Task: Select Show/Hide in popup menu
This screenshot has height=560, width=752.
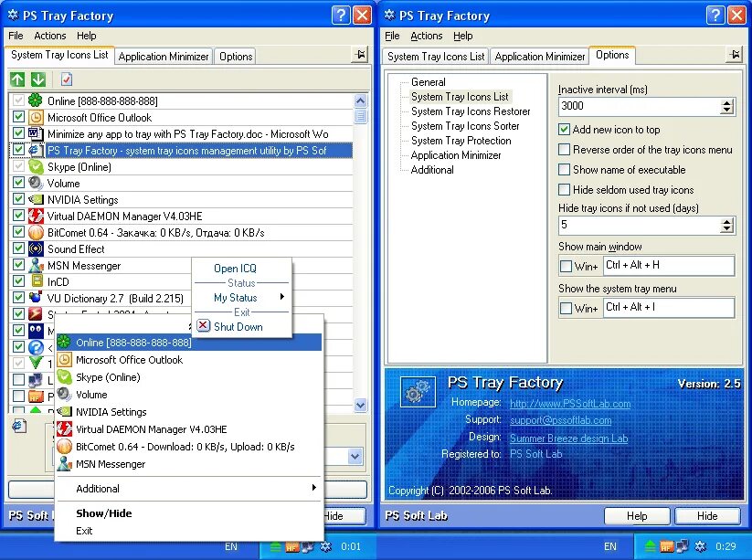Action: [103, 513]
